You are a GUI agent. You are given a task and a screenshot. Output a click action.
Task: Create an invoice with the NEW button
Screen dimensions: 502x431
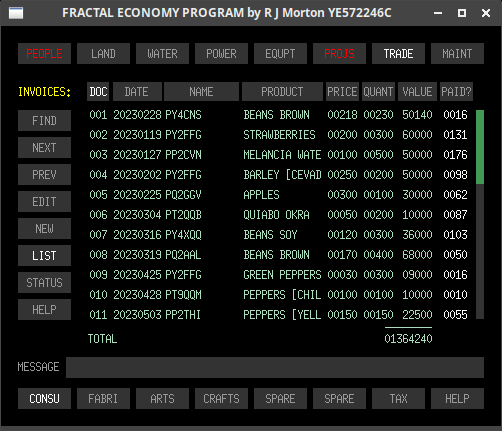coord(44,228)
